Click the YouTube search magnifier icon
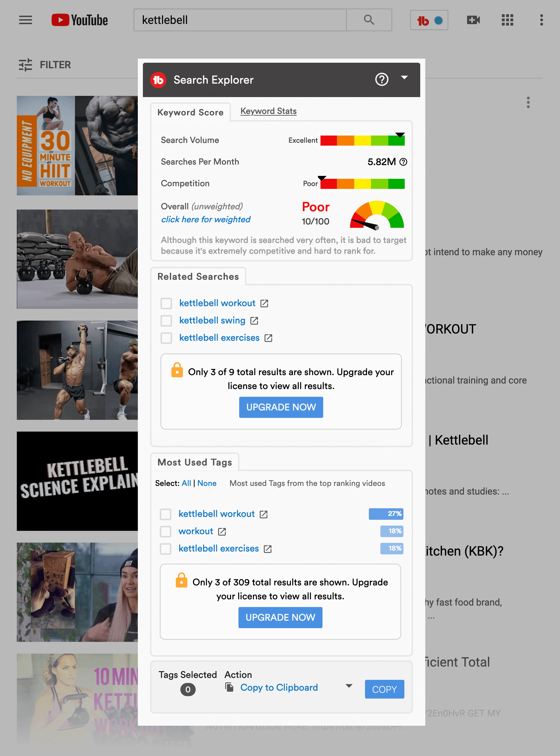Viewport: 560px width, 756px height. (x=369, y=19)
